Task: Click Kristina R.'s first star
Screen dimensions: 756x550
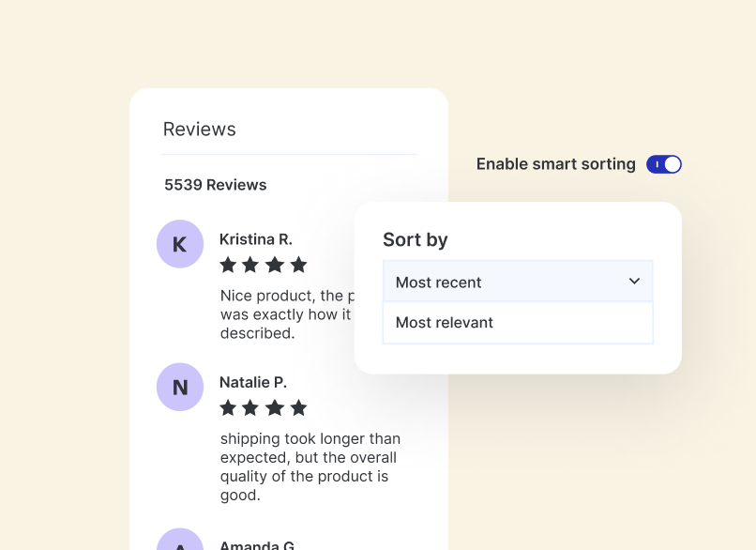Action: point(227,265)
